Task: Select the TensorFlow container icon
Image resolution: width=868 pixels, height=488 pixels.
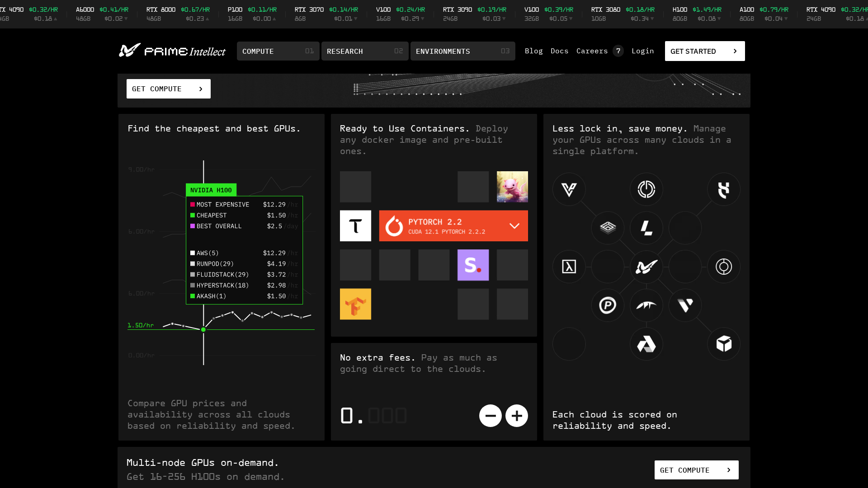Action: coord(355,304)
